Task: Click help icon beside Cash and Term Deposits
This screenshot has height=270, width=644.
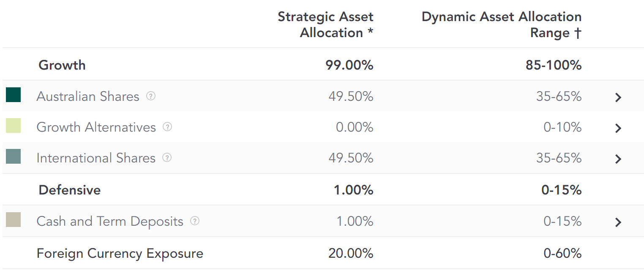Action: (x=194, y=221)
